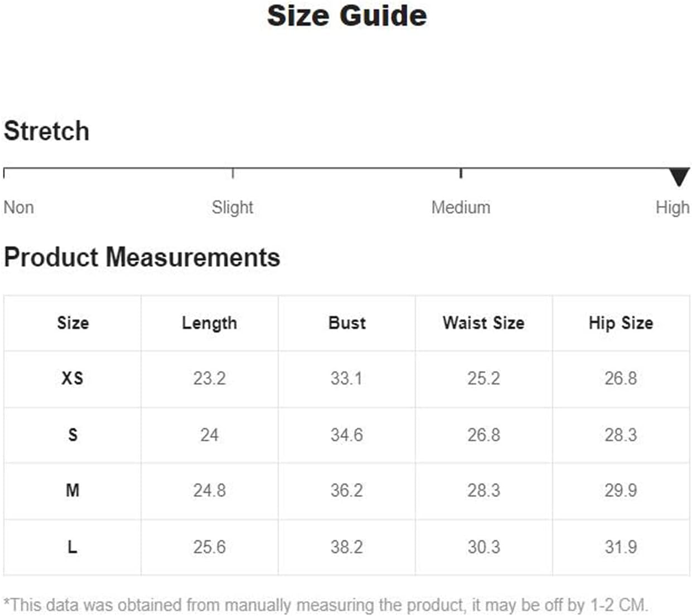Screen dimensions: 692x616
Task: Select the Length column header
Action: [x=210, y=323]
